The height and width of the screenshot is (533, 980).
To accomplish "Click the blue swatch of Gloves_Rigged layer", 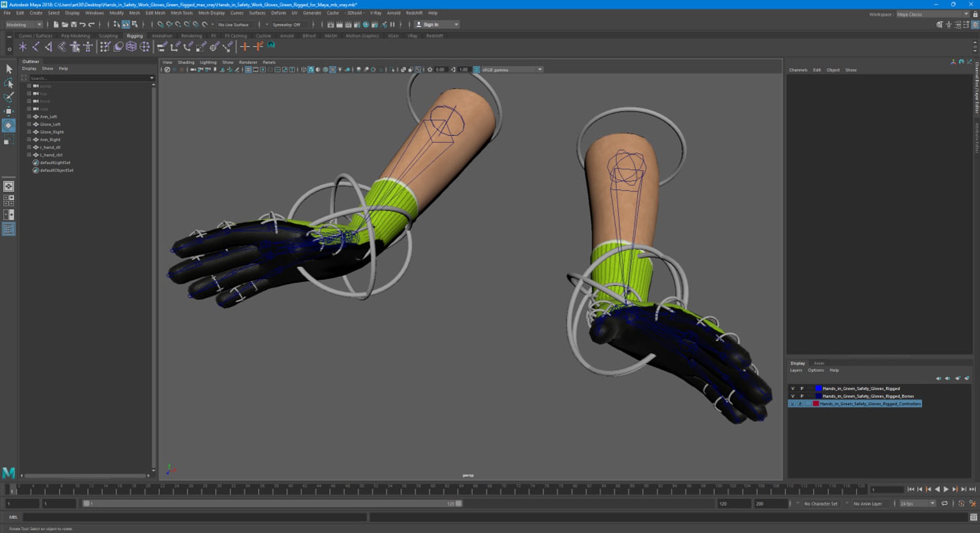I will click(819, 389).
